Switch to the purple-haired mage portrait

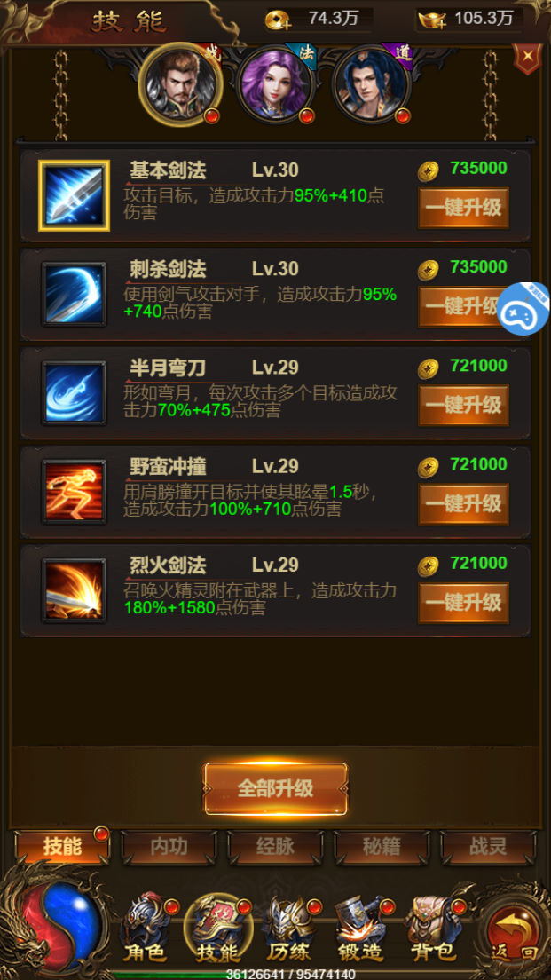[275, 83]
